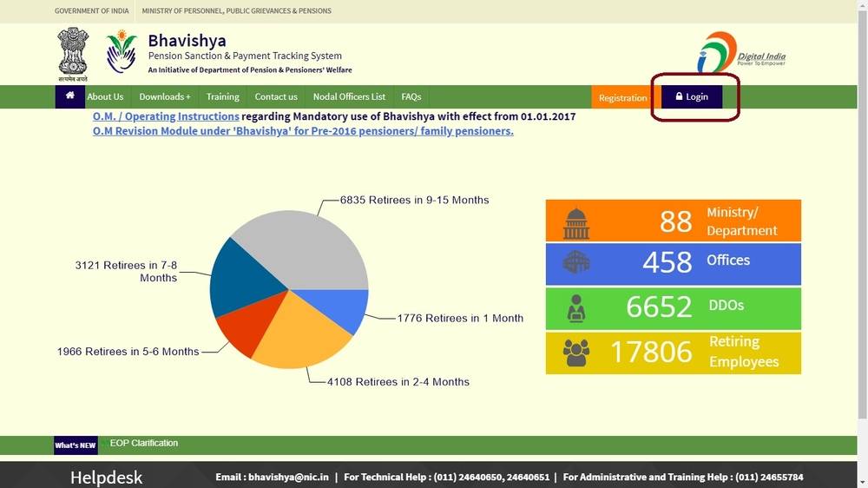This screenshot has height=488, width=868.
Task: Click the Offices globe icon
Action: point(575,262)
